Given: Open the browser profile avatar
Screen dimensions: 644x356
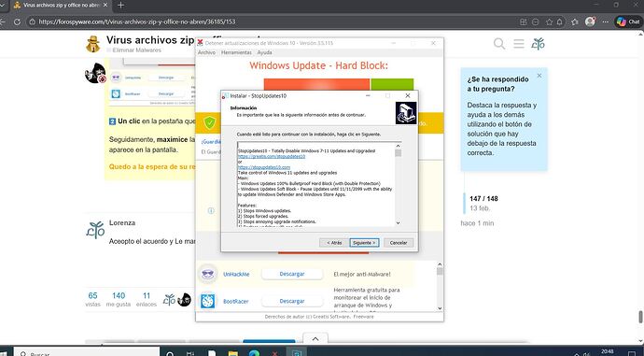Looking at the screenshot, I should [x=590, y=21].
